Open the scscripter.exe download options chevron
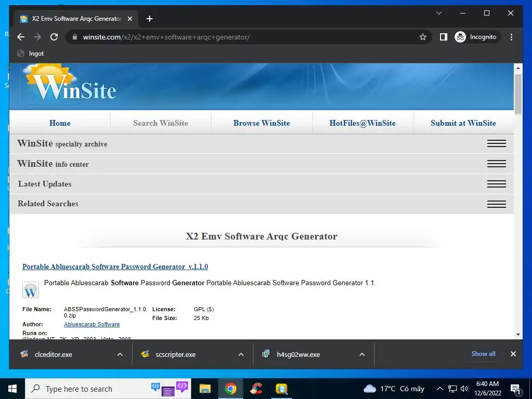Image resolution: width=532 pixels, height=399 pixels. pos(241,354)
